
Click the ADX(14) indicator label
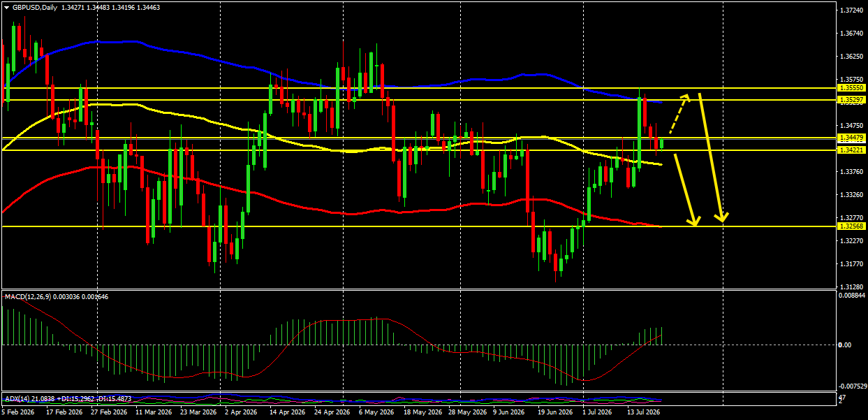[15, 398]
